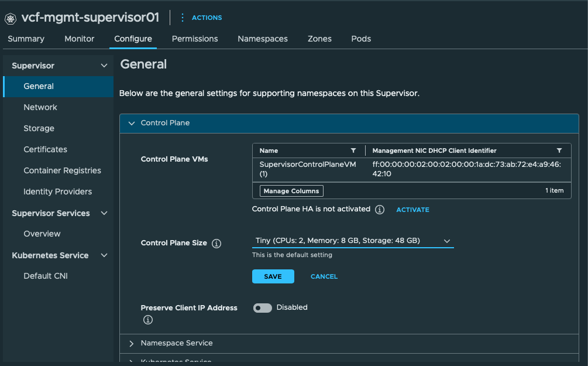Click the Name column header
Screen dimensions: 588x366
coord(269,150)
